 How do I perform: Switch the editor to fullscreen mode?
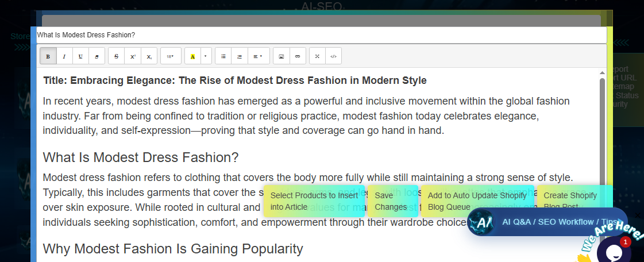coord(318,56)
